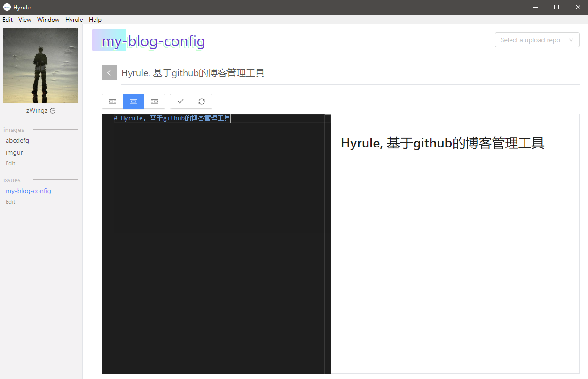This screenshot has height=379, width=588.
Task: Open the View menu
Action: click(x=25, y=19)
